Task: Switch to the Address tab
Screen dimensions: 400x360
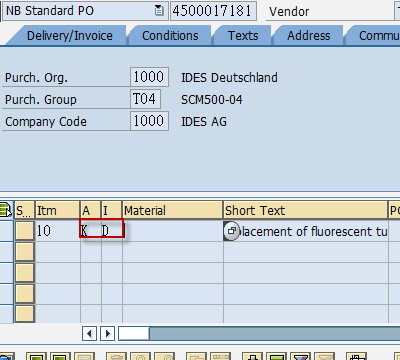Action: pyautogui.click(x=309, y=36)
